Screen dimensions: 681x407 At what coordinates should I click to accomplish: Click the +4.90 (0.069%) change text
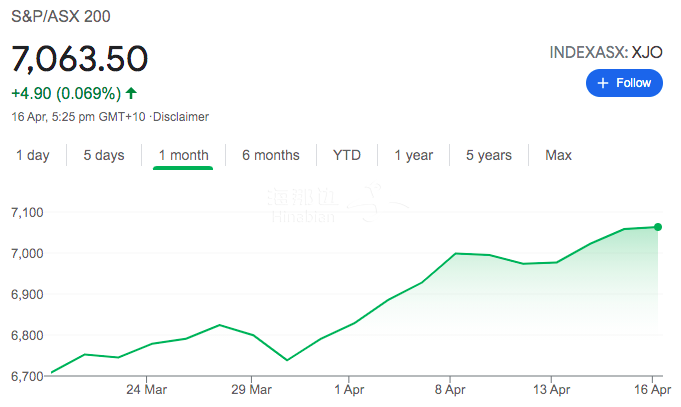point(66,93)
